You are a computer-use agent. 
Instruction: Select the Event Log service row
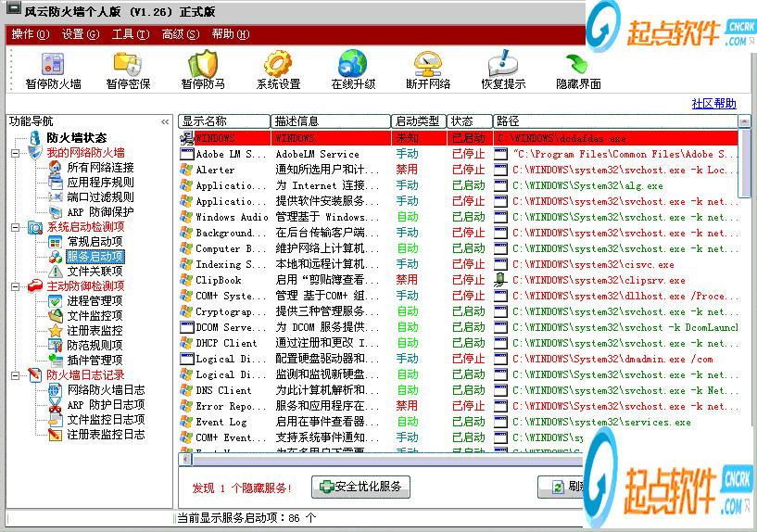tap(458, 422)
